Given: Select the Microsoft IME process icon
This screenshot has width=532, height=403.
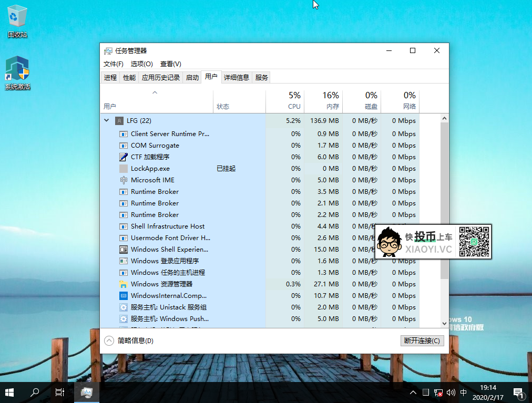Looking at the screenshot, I should (x=124, y=180).
